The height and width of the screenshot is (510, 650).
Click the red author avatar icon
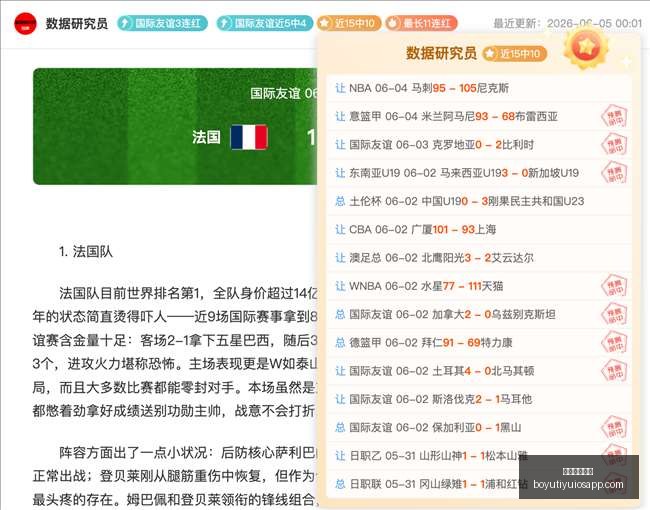(25, 23)
